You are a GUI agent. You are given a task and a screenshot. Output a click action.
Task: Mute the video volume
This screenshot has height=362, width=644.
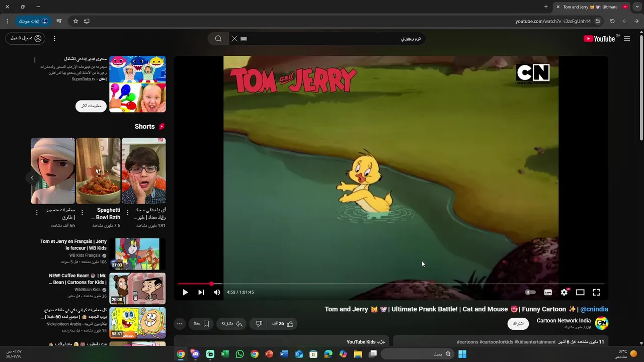(217, 292)
